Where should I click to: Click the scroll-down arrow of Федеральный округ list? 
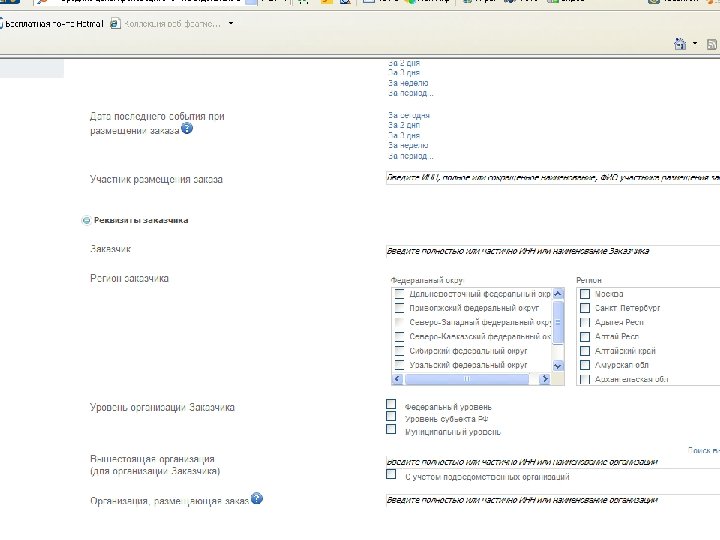pos(558,366)
